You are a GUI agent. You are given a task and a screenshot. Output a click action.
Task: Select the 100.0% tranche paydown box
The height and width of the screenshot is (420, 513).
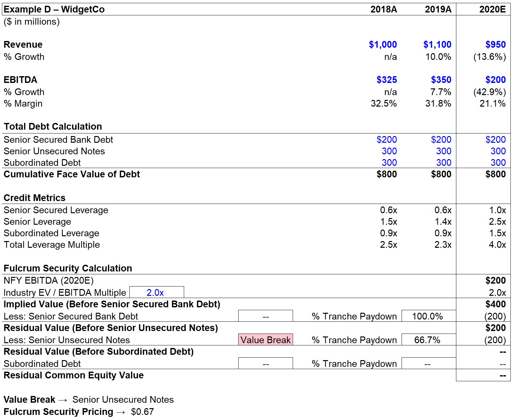pos(428,316)
